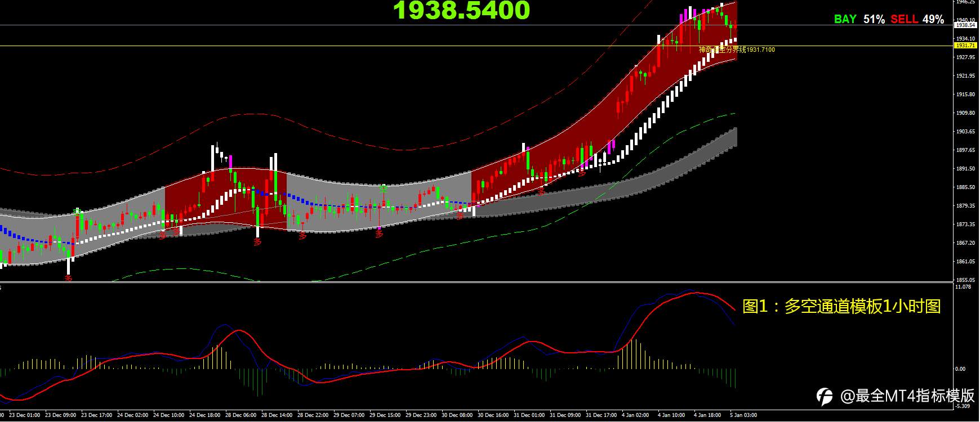980x422 pixels.
Task: Click the 1891.50 price scale label
Action: (965, 168)
